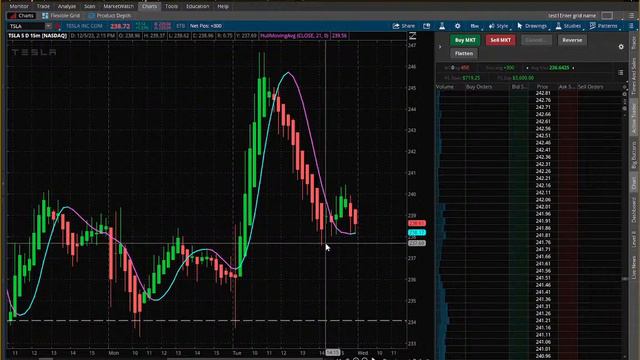Click the TSLA 5 D 15m chart title
This screenshot has height=360, width=640.
coord(38,36)
